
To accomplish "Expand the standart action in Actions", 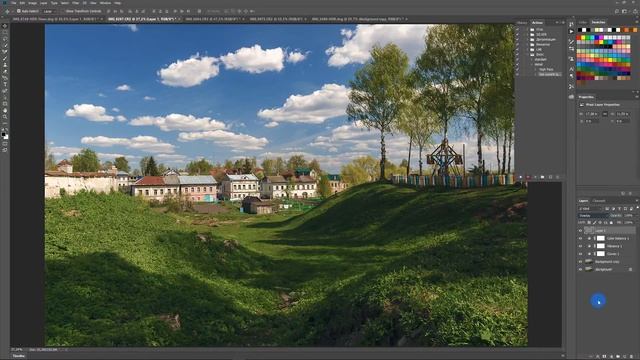I will (x=532, y=60).
